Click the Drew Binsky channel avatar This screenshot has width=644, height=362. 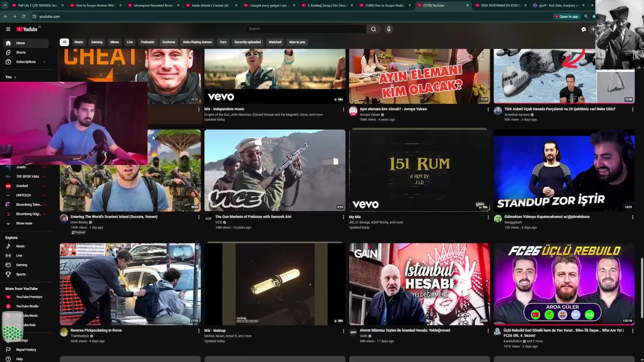pos(64,218)
